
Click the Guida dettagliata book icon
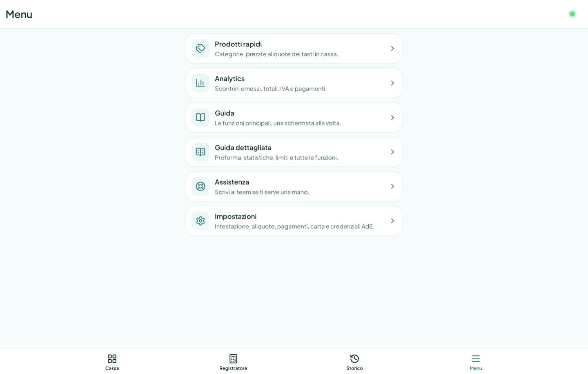[200, 152]
